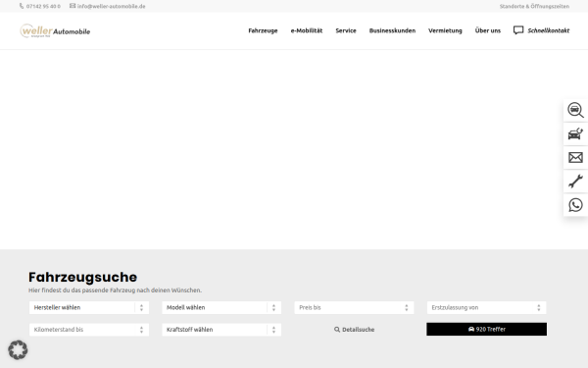Image resolution: width=588 pixels, height=368 pixels.
Task: Open Standorte & Öffnungszeiten link
Action: click(x=534, y=7)
